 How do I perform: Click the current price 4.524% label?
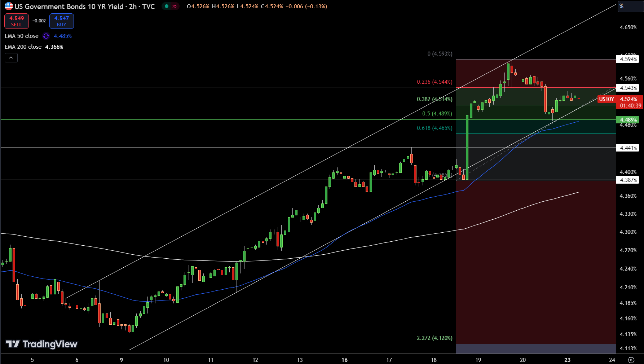[x=629, y=99]
